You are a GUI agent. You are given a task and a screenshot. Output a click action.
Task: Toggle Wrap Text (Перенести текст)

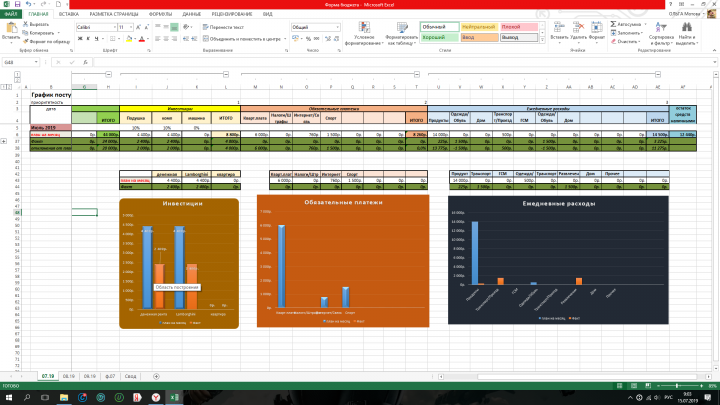pos(223,27)
